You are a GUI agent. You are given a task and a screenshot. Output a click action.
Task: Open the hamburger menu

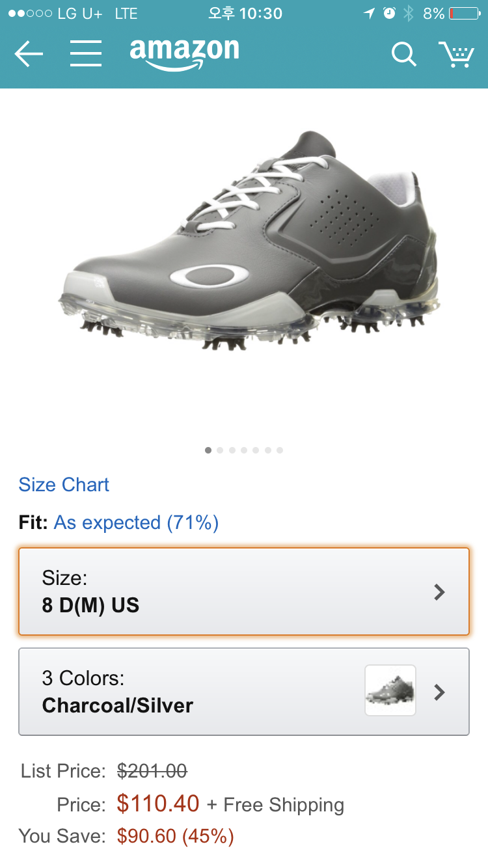pos(86,53)
